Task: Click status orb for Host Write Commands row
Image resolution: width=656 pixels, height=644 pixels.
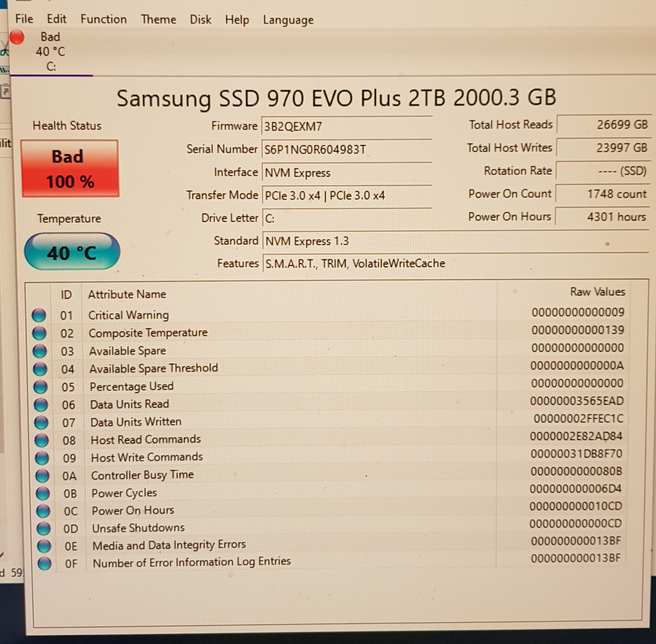Action: (x=42, y=458)
